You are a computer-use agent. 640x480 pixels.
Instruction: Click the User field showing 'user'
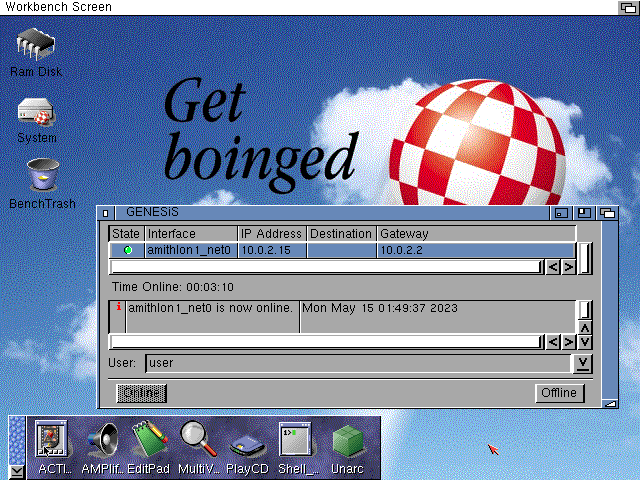tap(358, 363)
